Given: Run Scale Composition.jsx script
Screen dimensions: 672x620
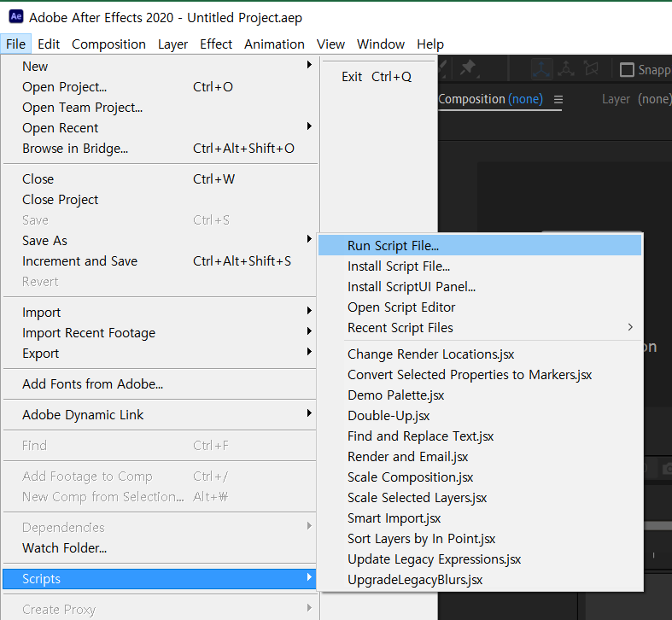Looking at the screenshot, I should (480, 477).
